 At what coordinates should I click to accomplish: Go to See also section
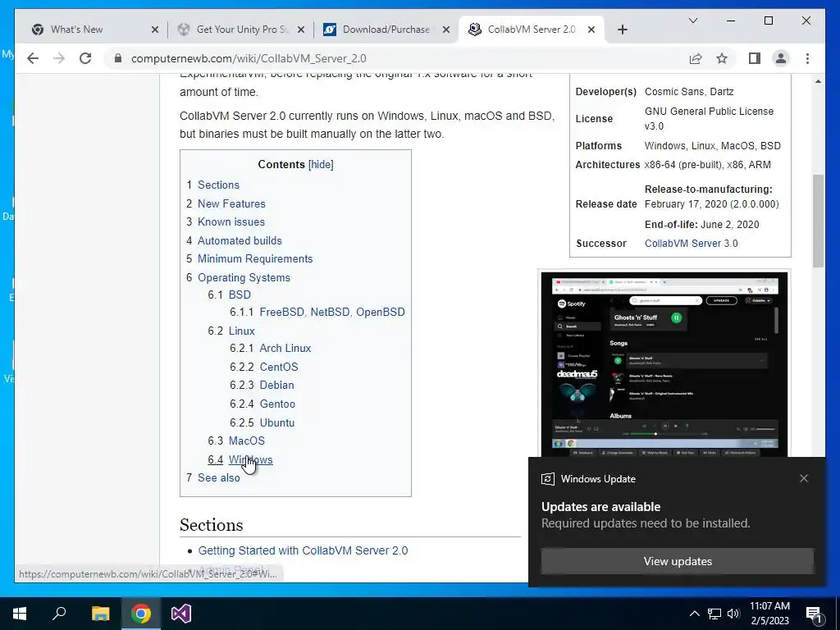(x=218, y=478)
